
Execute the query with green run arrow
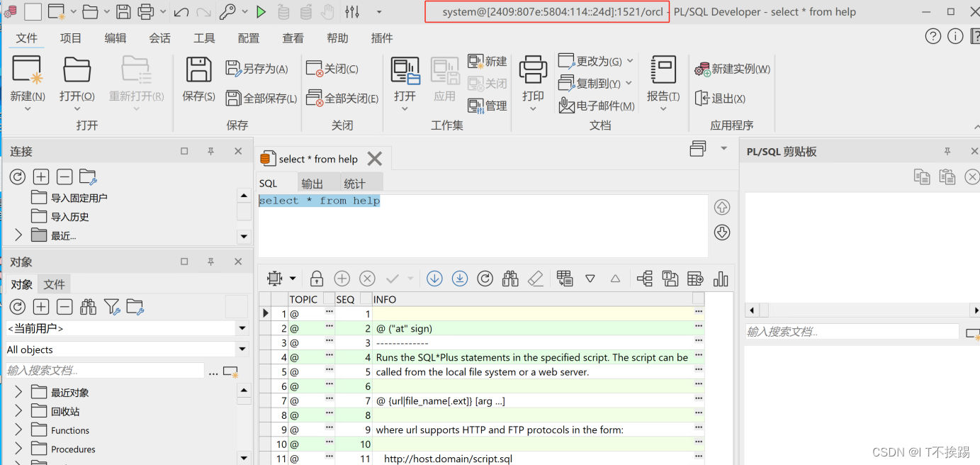[x=261, y=12]
